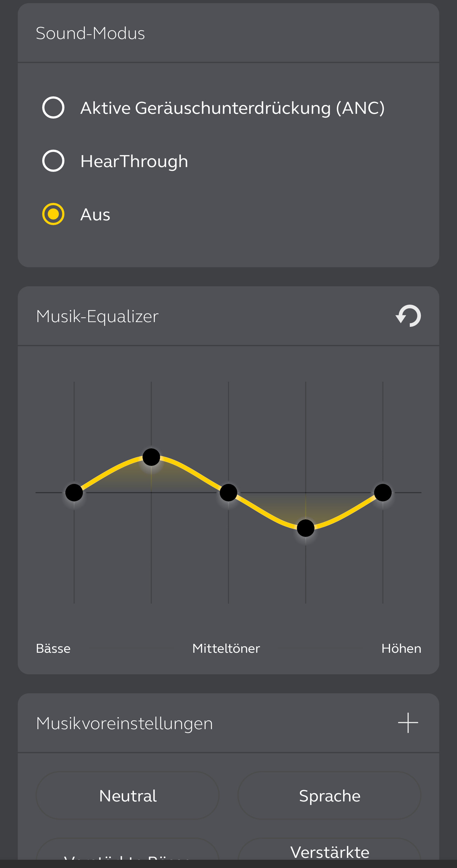Click the rightmost Höhen equalizer handle
Image resolution: width=457 pixels, height=868 pixels.
click(383, 493)
